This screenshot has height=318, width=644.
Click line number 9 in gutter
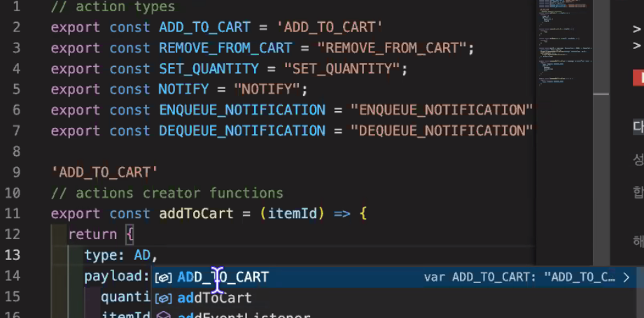(16, 172)
